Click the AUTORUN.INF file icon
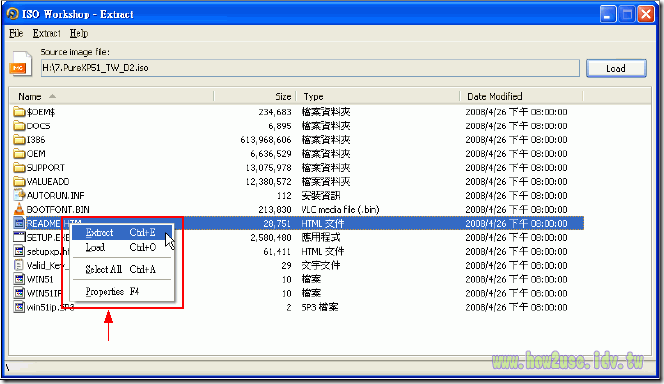664x384 pixels. click(x=19, y=195)
